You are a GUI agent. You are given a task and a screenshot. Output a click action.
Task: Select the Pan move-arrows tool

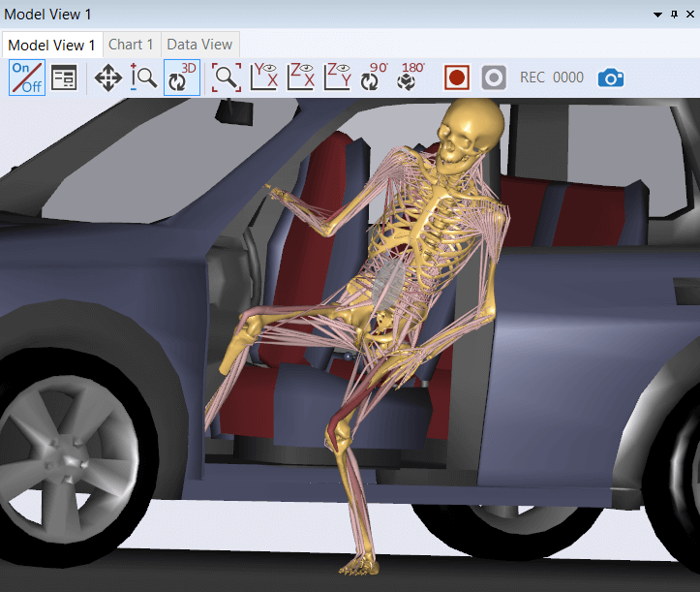108,78
